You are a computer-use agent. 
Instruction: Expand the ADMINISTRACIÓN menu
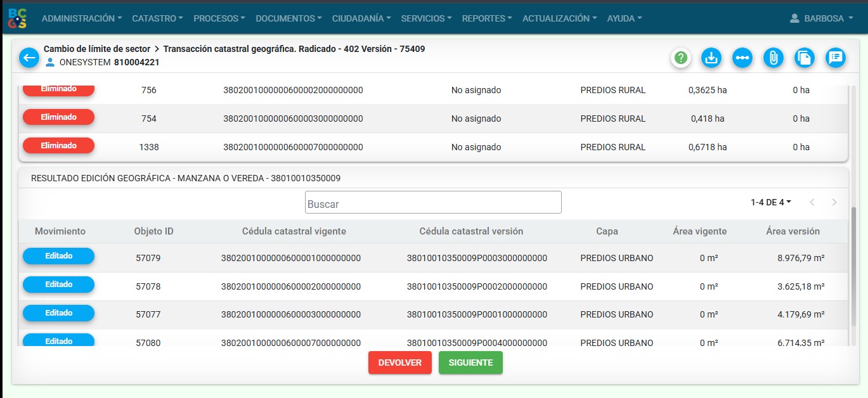(82, 18)
